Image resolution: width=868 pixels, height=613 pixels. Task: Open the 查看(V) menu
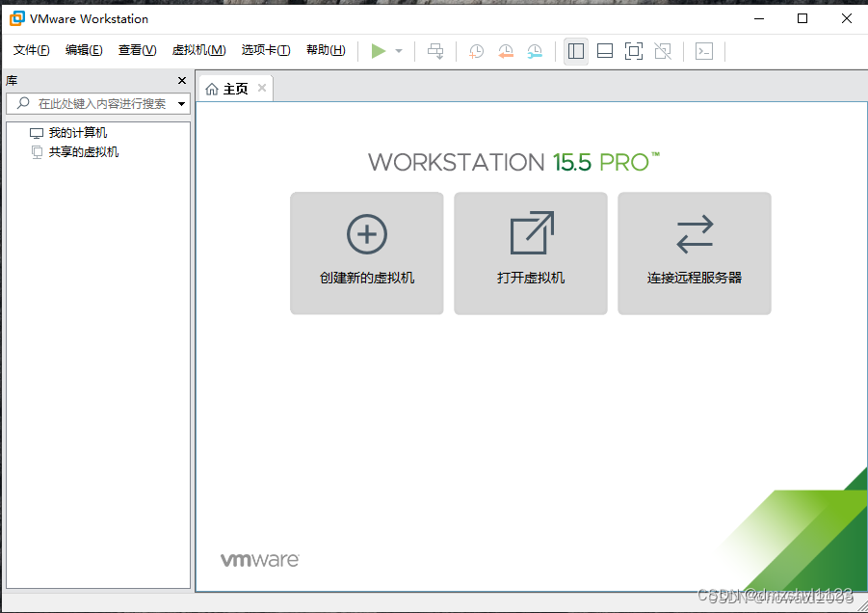[138, 50]
